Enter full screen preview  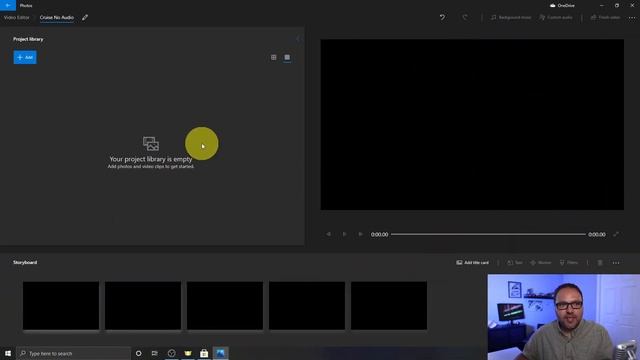click(x=616, y=234)
